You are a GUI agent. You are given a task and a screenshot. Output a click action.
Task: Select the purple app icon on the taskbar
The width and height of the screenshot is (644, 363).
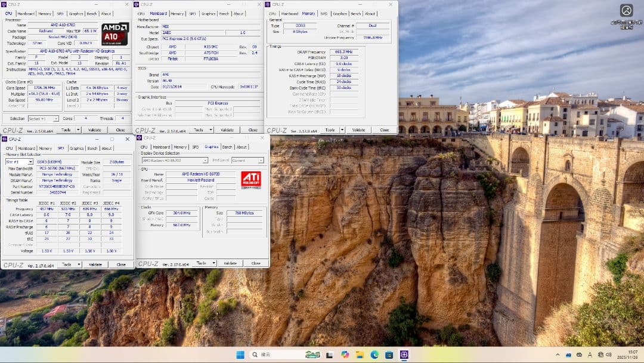point(404,355)
